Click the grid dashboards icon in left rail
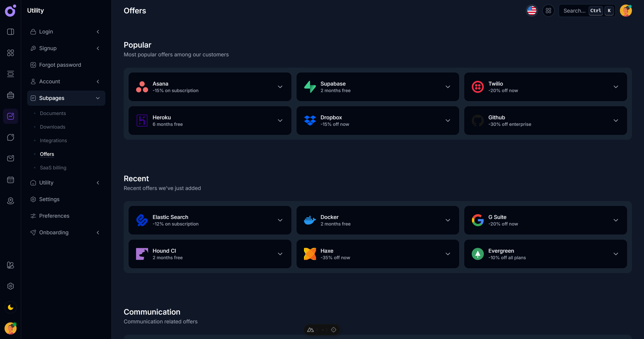Screen dimensions: 644x339 10,53
